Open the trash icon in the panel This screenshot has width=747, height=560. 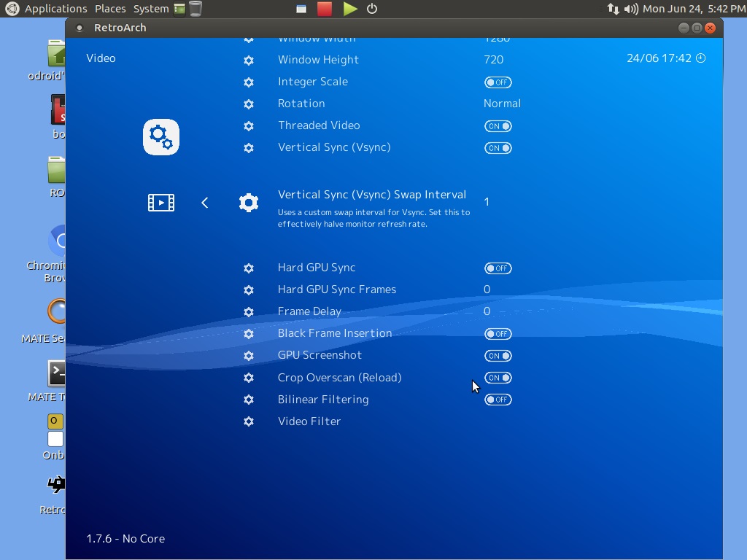click(196, 9)
